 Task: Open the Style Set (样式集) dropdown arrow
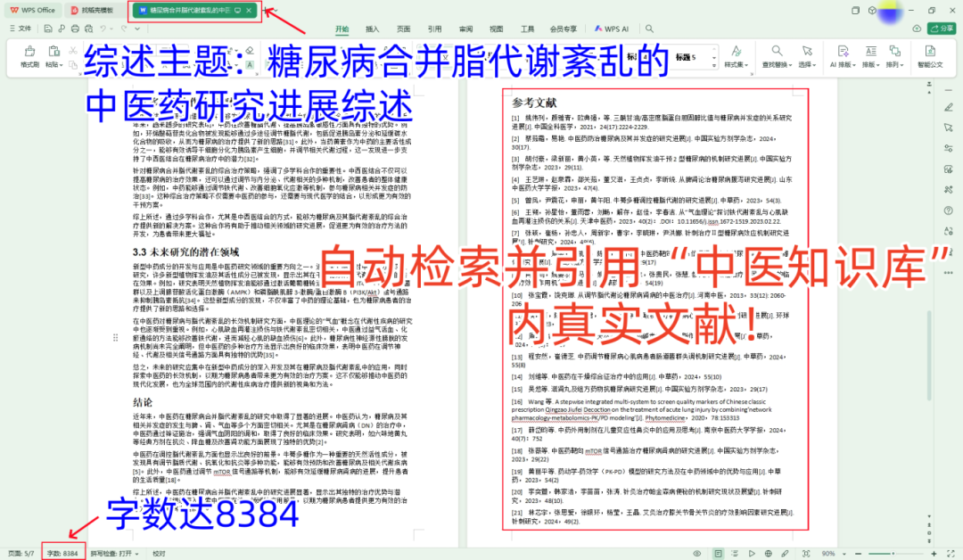(747, 65)
